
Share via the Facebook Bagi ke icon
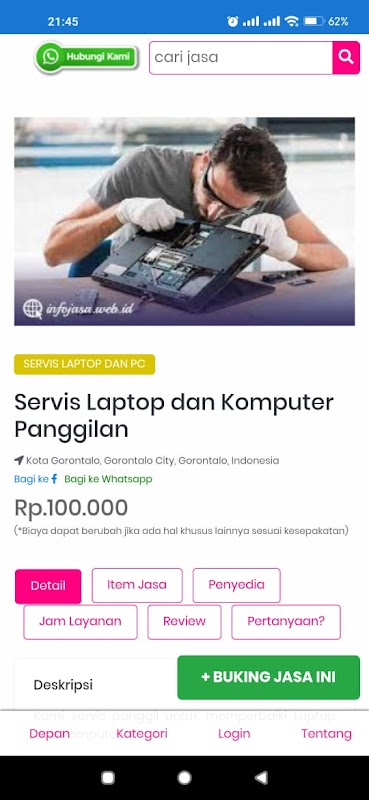pyautogui.click(x=54, y=479)
